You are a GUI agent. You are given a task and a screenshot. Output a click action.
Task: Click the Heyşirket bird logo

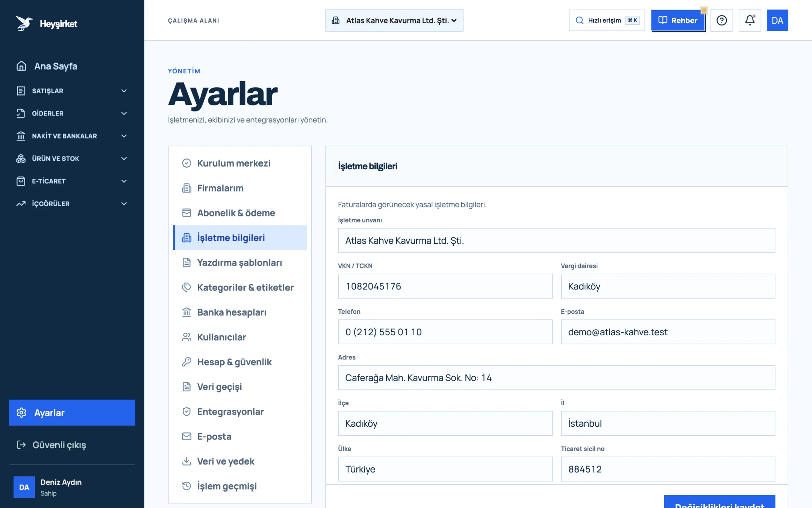24,23
